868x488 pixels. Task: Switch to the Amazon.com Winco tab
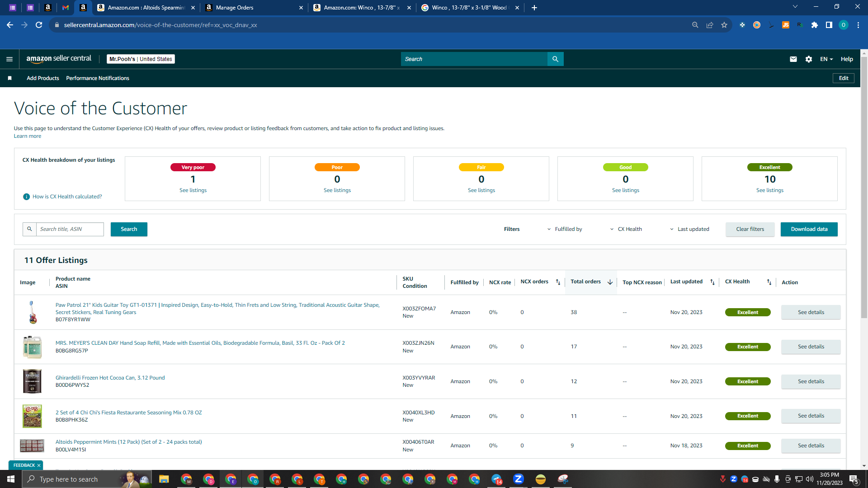[362, 8]
